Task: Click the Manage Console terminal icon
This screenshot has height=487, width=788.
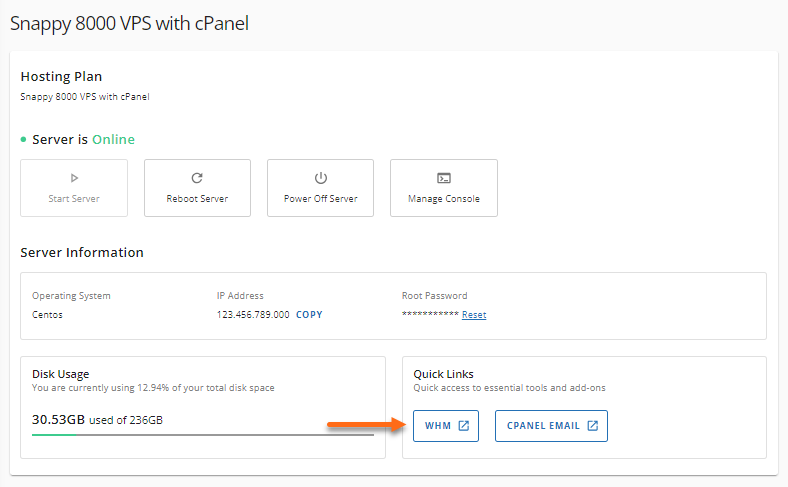Action: tap(443, 178)
